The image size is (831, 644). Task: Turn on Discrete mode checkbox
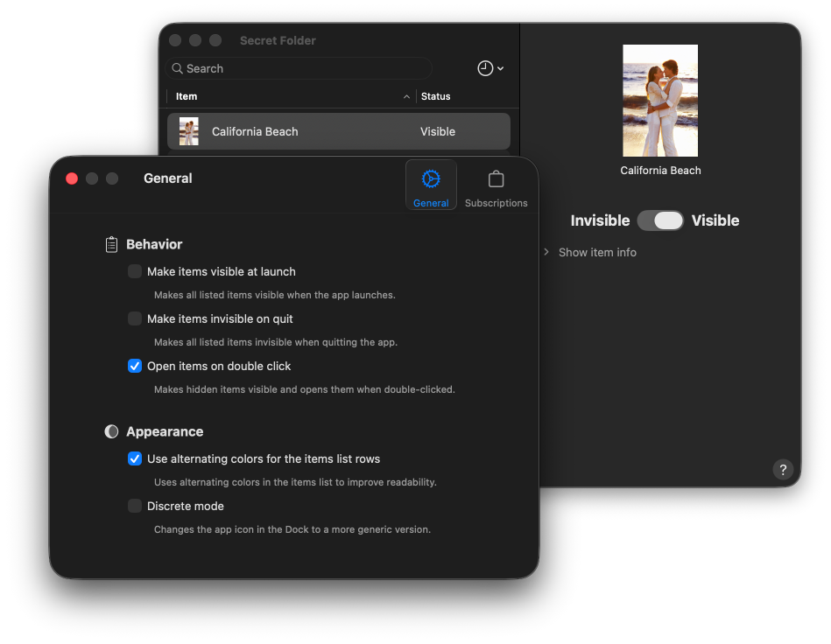click(135, 507)
